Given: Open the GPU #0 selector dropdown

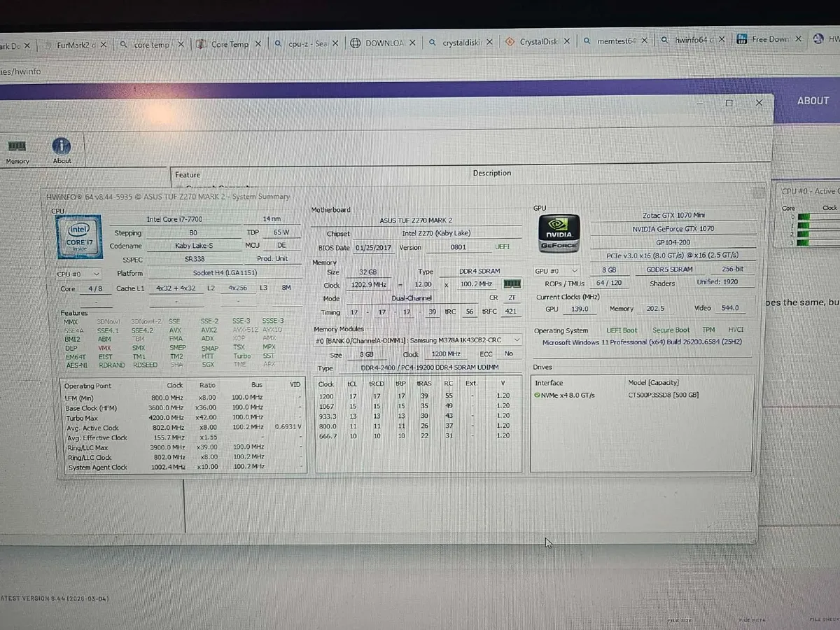Looking at the screenshot, I should (x=556, y=269).
